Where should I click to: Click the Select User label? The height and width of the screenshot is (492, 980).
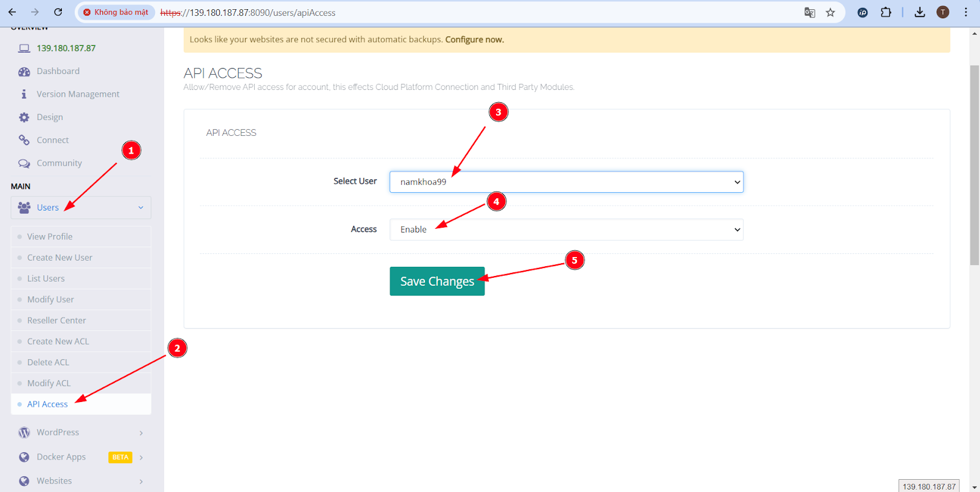(355, 181)
